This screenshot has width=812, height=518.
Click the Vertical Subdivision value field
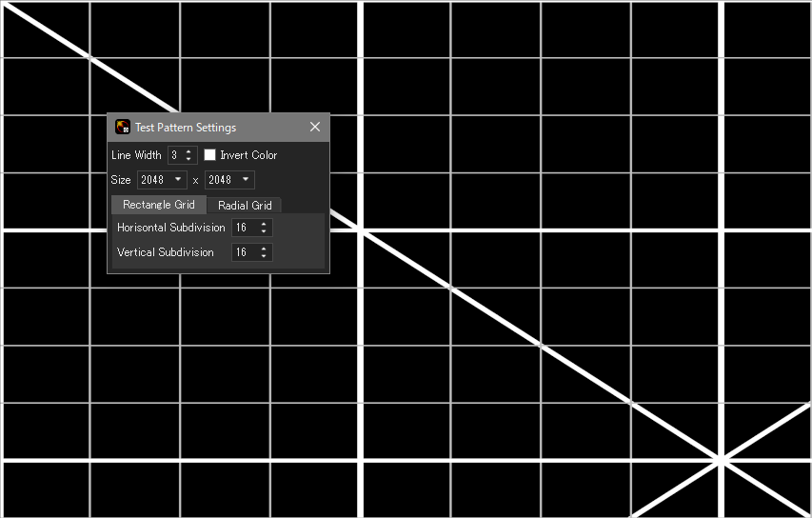coord(251,252)
